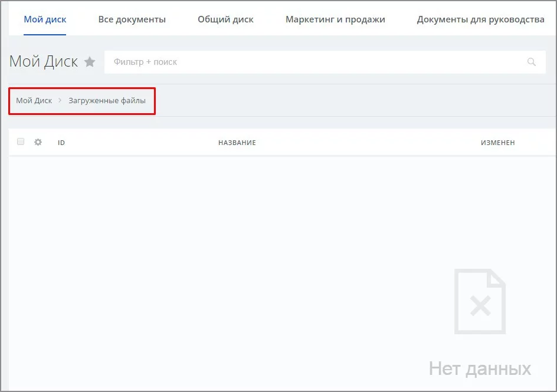Add Мой Диск to favorites with star
Screen dimensions: 557x392
90,62
